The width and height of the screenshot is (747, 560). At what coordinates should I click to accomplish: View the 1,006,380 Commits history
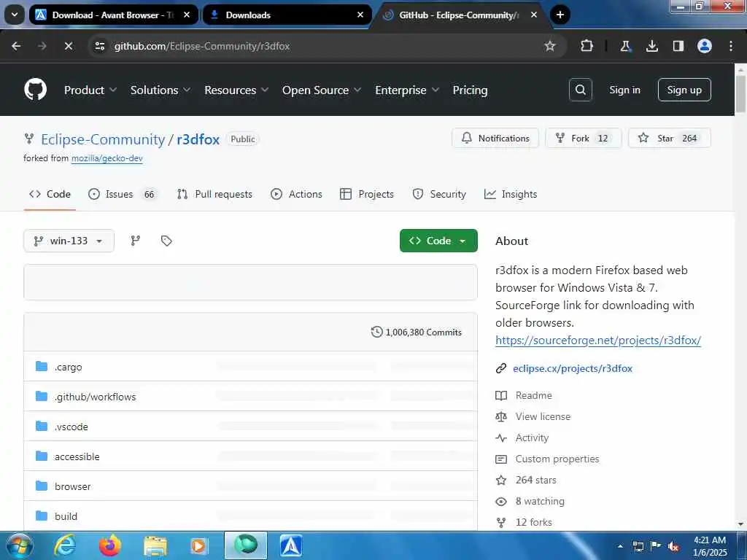tap(417, 332)
